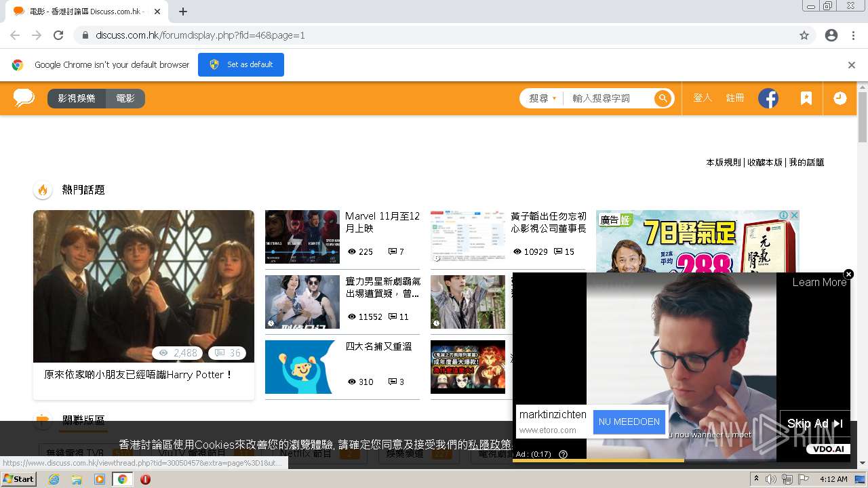Bookmark this page with star icon
The width and height of the screenshot is (868, 488).
(804, 35)
